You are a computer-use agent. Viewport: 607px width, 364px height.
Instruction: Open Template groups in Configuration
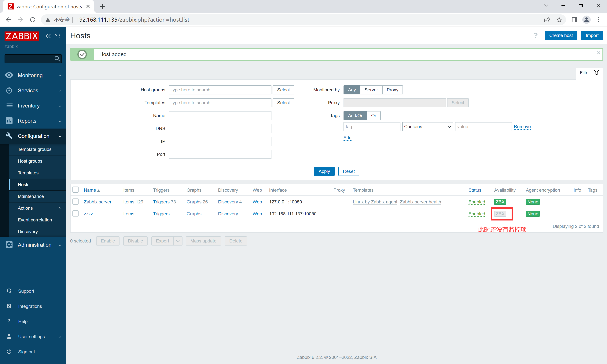pyautogui.click(x=35, y=149)
